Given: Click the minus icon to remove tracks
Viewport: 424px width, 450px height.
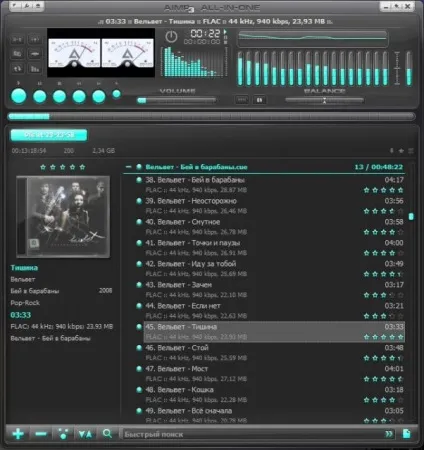Looking at the screenshot, I should (41, 434).
